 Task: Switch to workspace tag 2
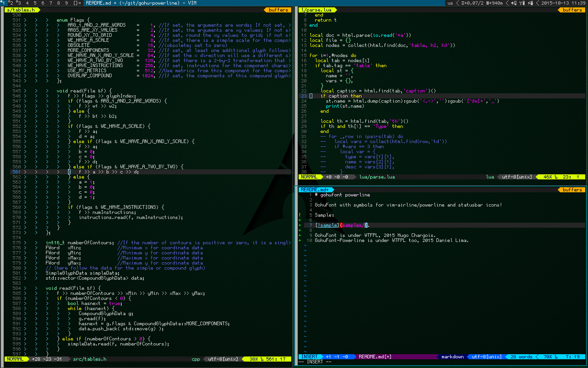pyautogui.click(x=11, y=3)
